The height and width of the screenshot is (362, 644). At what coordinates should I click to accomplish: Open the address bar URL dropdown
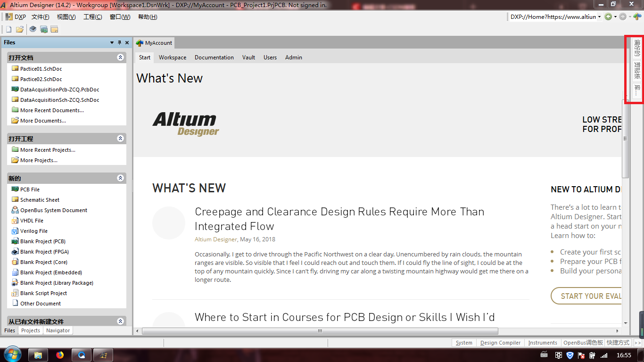pyautogui.click(x=600, y=16)
